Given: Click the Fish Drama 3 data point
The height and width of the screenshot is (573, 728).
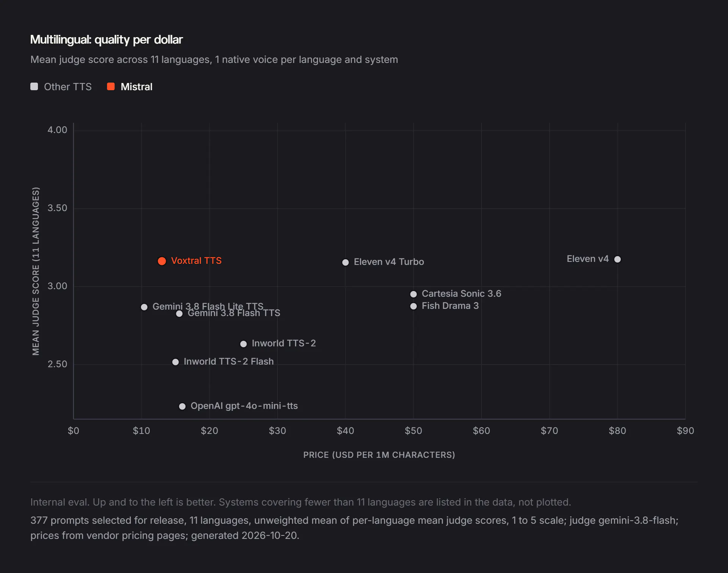Looking at the screenshot, I should 413,306.
